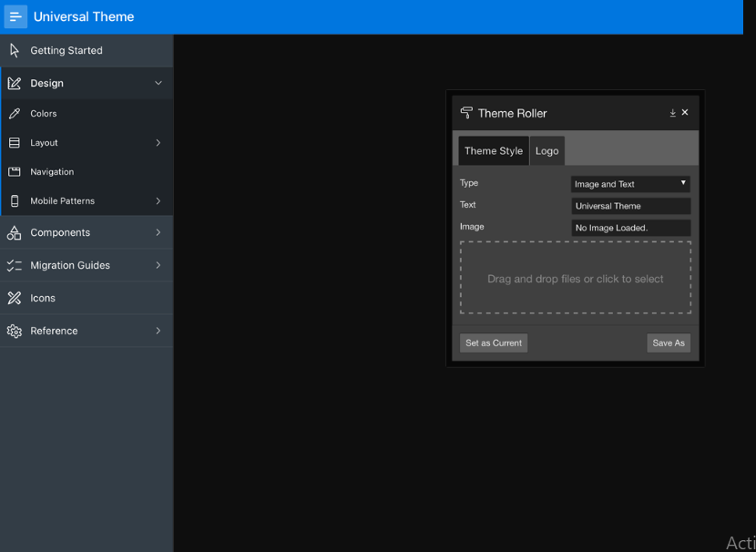Click the Components shapes icon

14,233
